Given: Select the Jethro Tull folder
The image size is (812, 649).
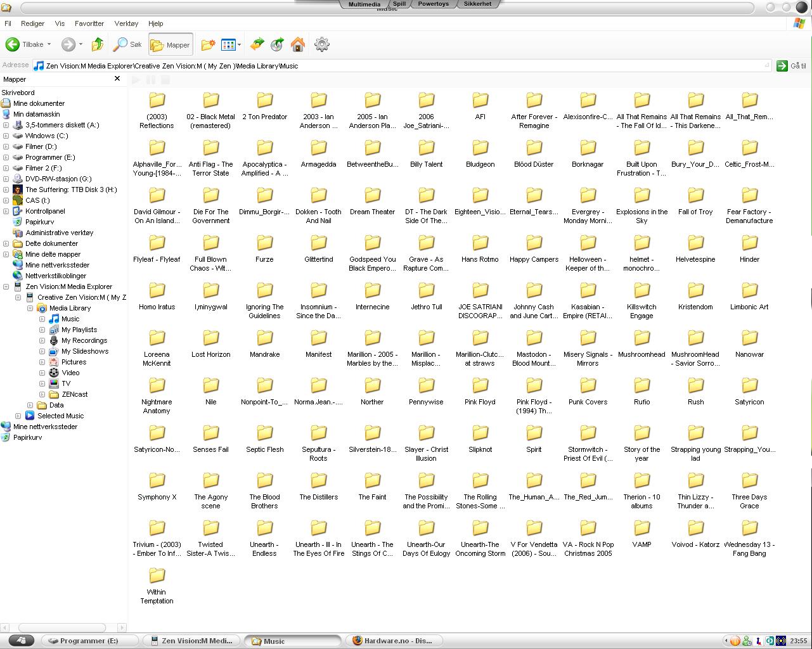Looking at the screenshot, I should pyautogui.click(x=426, y=297).
